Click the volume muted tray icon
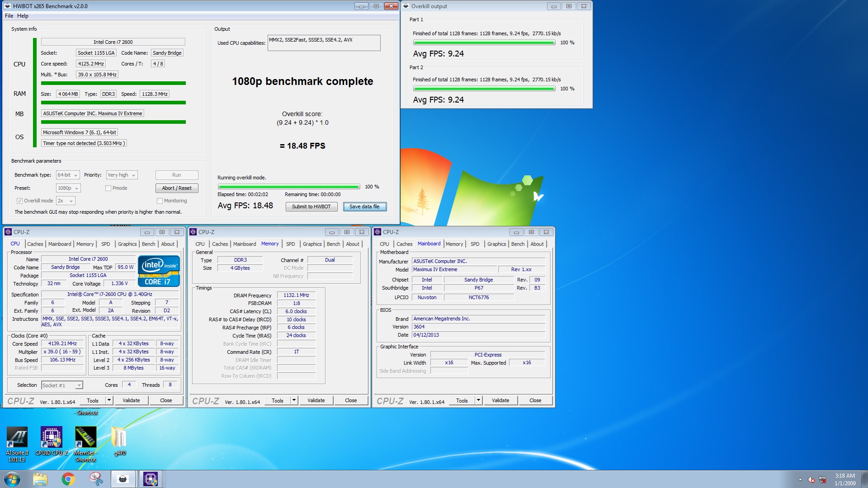 pos(811,480)
